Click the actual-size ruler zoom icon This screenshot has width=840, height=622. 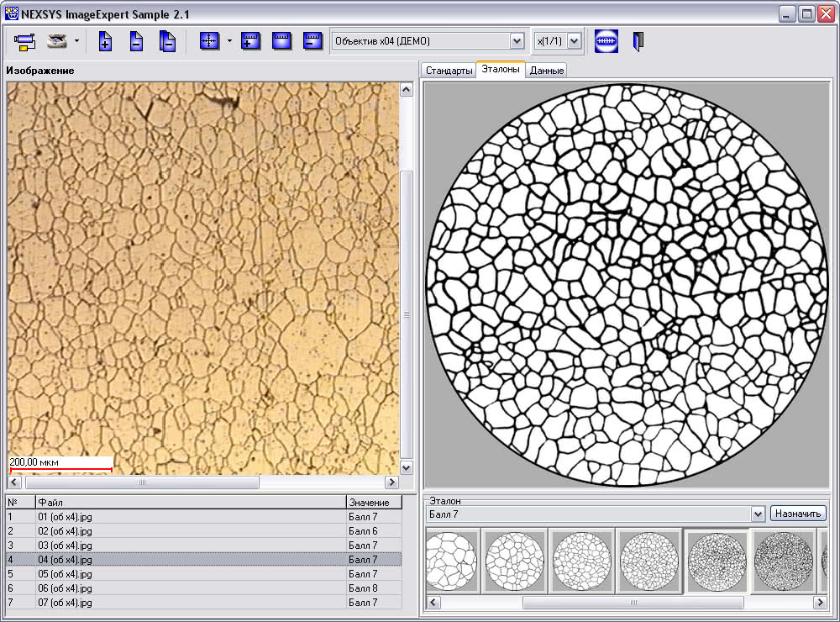[x=281, y=40]
